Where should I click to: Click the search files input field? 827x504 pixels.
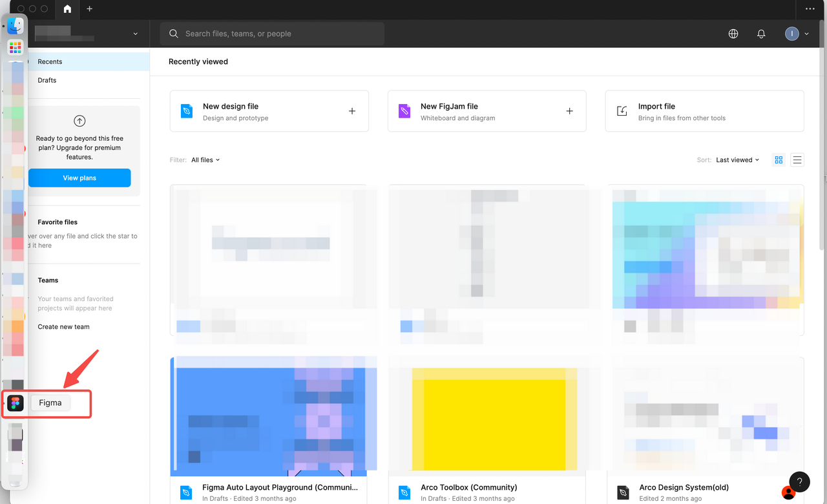tap(278, 34)
